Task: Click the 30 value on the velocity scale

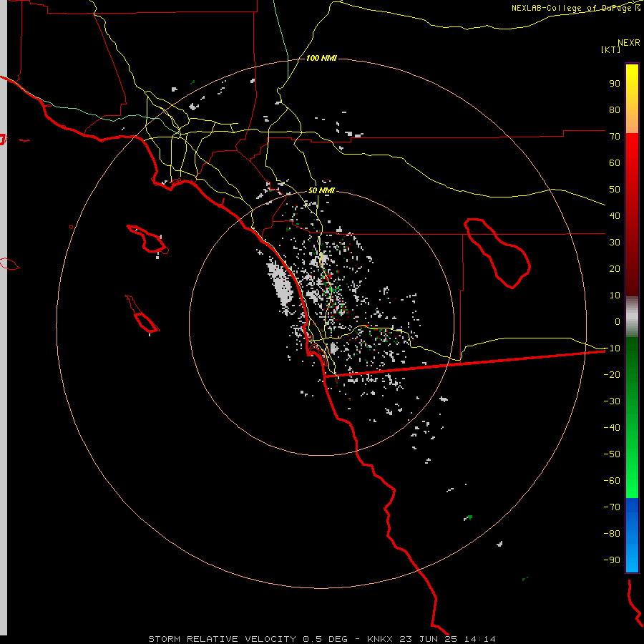Action: [x=615, y=243]
